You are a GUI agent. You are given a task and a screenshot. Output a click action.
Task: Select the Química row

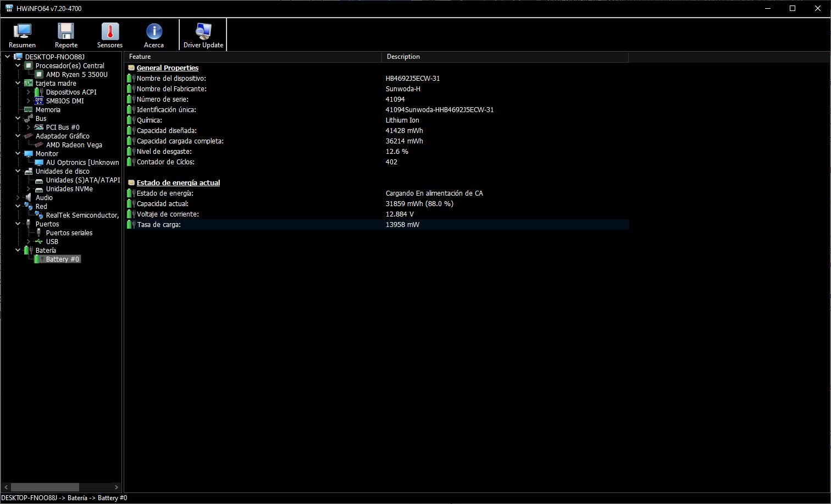[377, 120]
